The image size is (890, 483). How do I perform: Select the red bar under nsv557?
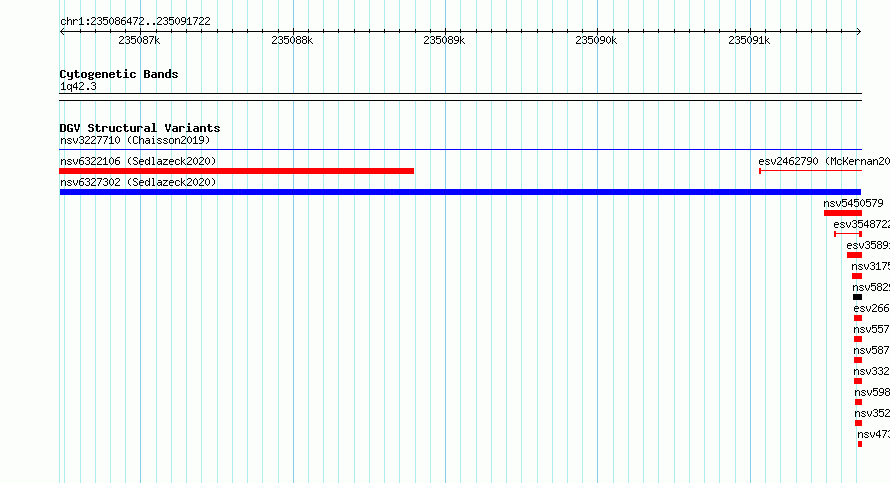[858, 339]
